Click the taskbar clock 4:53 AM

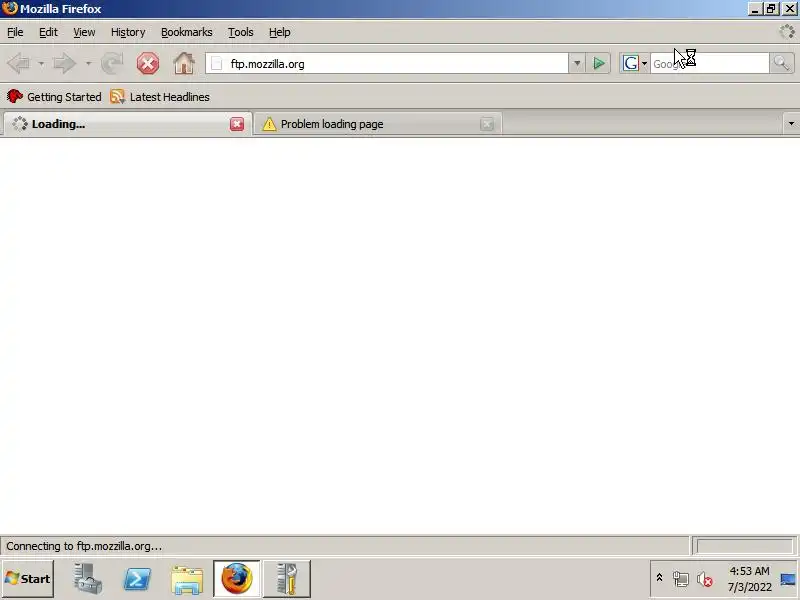[749, 571]
